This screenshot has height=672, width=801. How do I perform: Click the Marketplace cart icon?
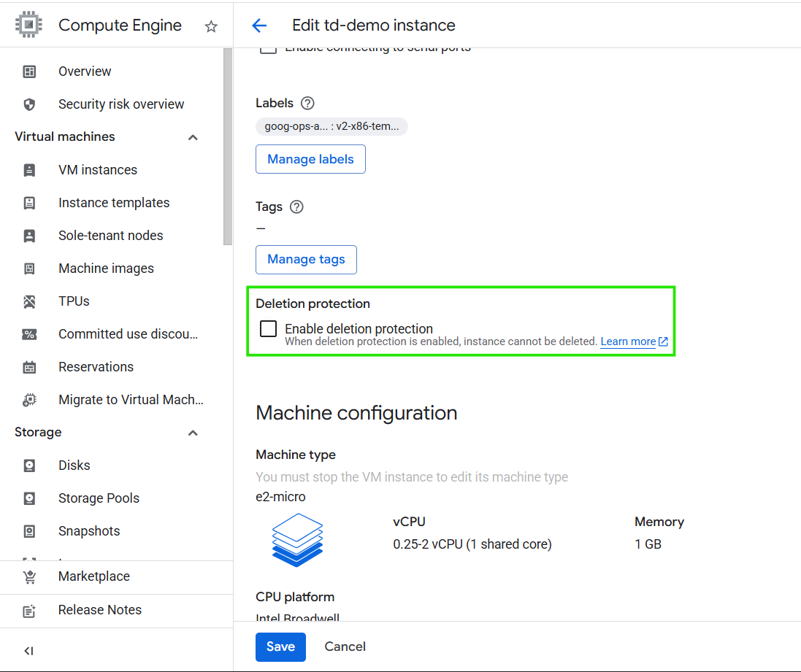[x=29, y=576]
